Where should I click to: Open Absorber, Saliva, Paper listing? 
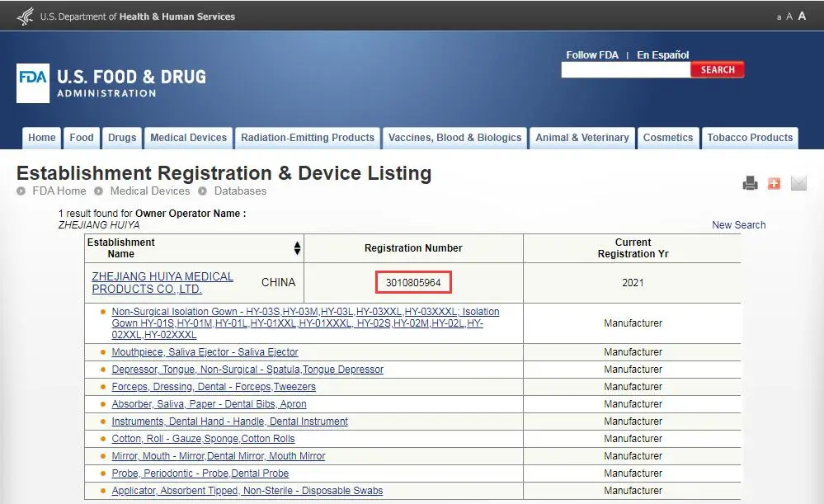coord(209,404)
